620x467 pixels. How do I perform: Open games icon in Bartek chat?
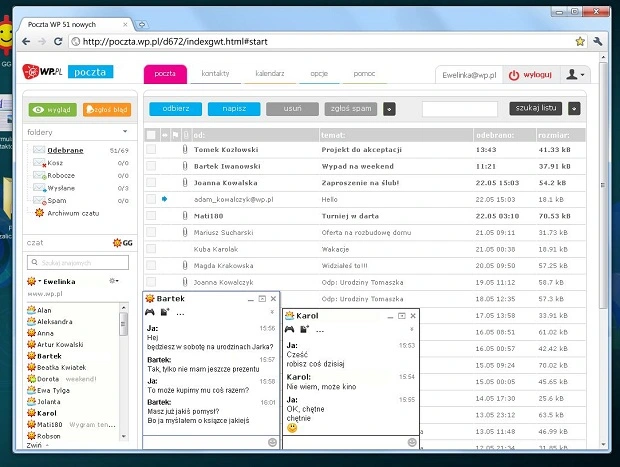pyautogui.click(x=151, y=313)
